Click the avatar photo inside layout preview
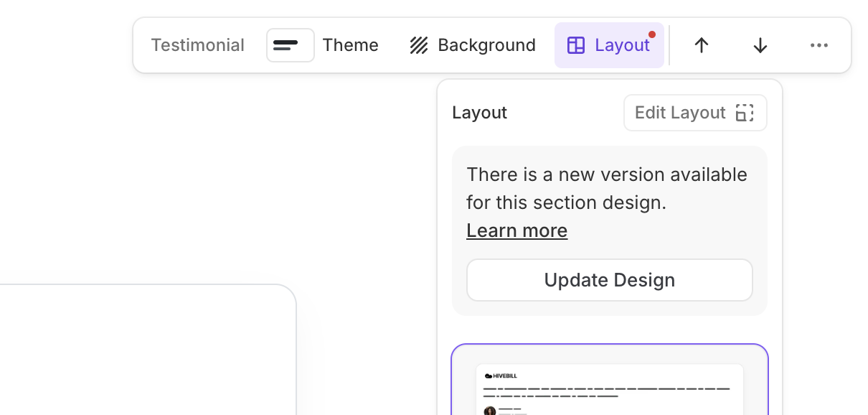 [x=490, y=409]
